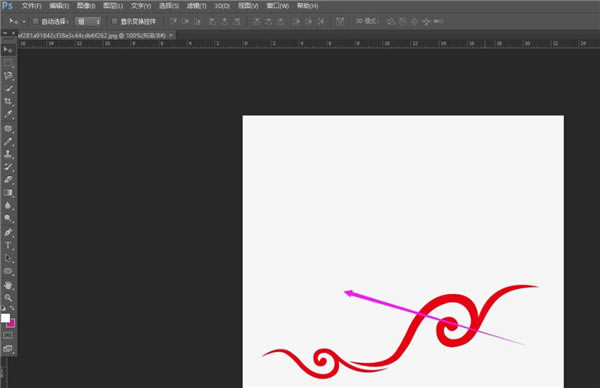Distribute horizontal centers in options bar

tap(308, 21)
